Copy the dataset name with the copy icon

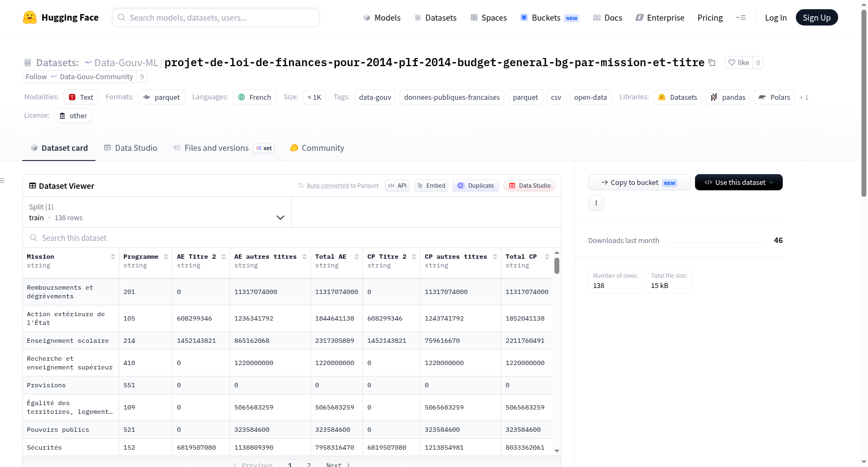[x=712, y=62]
